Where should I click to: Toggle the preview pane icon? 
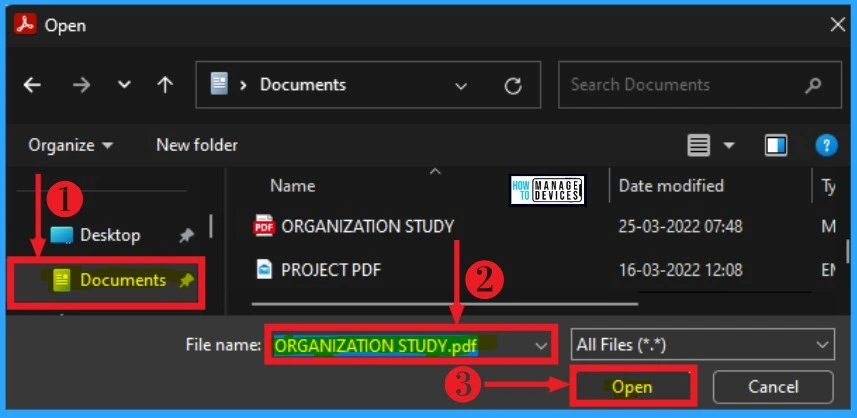click(776, 146)
